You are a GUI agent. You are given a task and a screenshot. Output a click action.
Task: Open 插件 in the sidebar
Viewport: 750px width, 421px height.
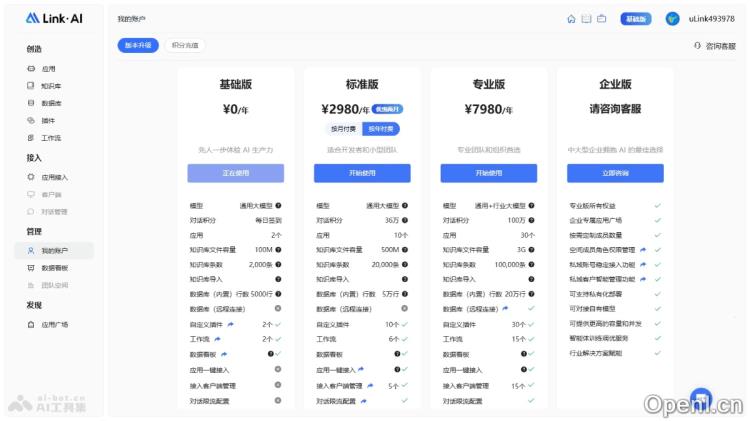48,121
